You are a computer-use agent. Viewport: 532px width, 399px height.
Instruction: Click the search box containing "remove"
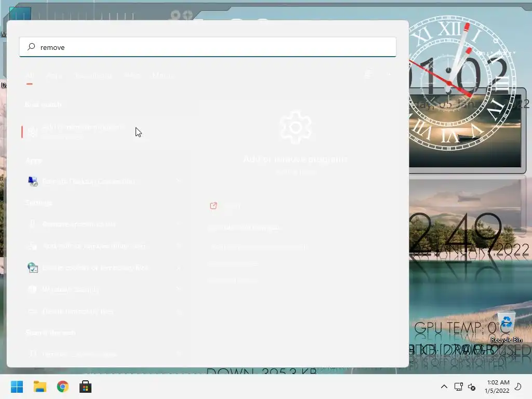(208, 47)
